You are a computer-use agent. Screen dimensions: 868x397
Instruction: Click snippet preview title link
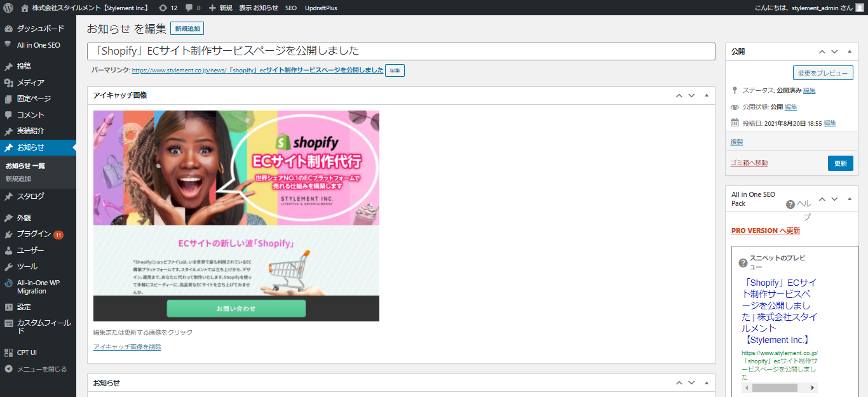tap(779, 311)
